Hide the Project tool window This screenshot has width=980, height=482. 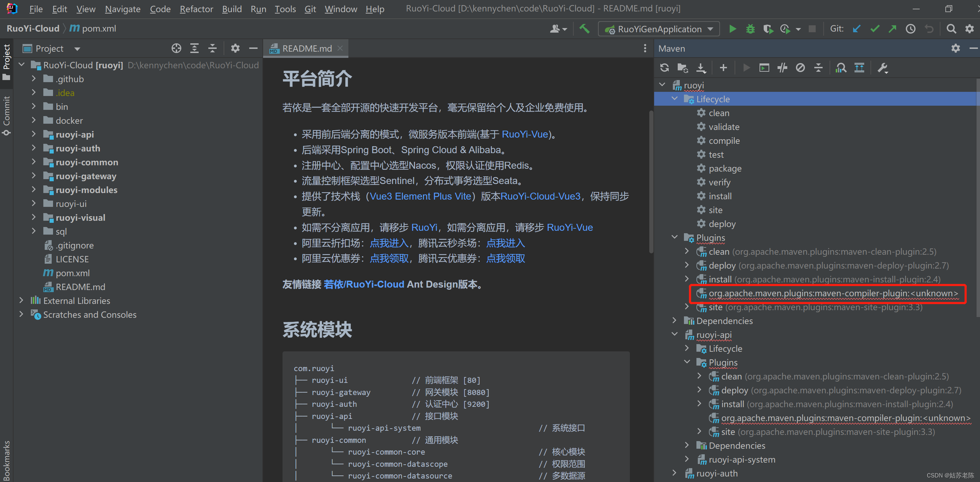click(x=253, y=48)
